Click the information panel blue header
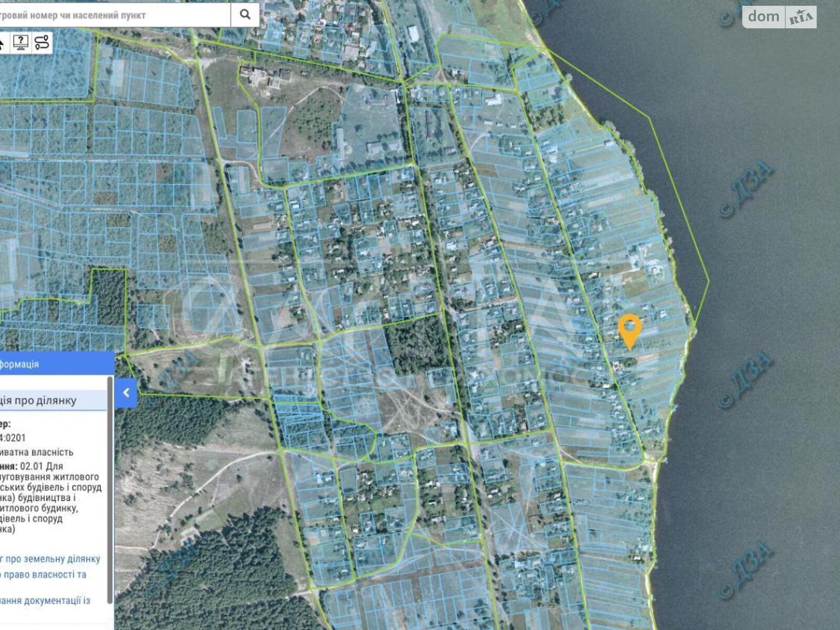This screenshot has height=630, width=840. point(57,364)
